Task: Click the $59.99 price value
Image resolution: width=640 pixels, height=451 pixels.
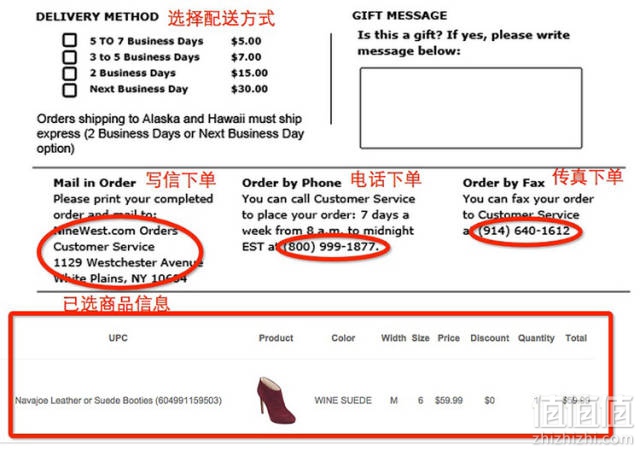Action: coord(449,400)
